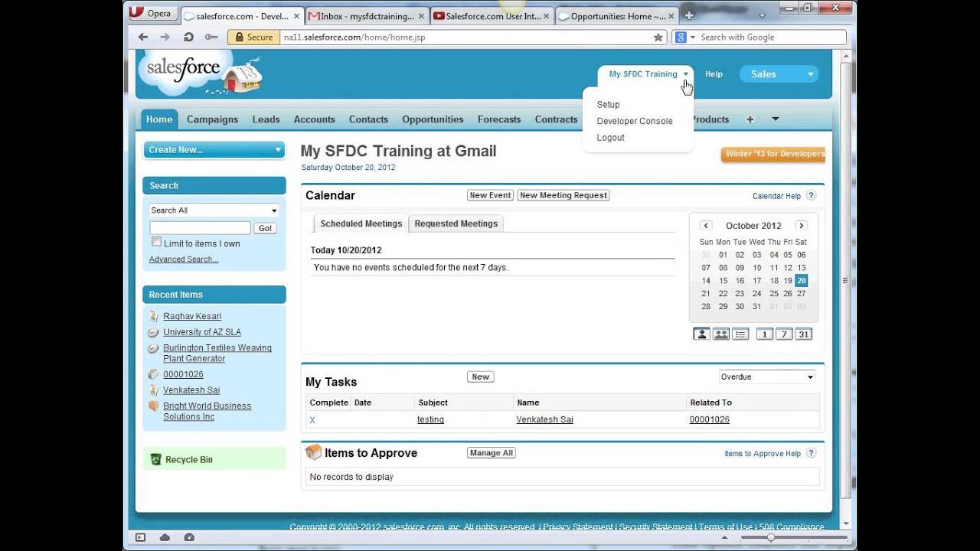Click the Search with Google field
This screenshot has width=980, height=551.
(770, 37)
